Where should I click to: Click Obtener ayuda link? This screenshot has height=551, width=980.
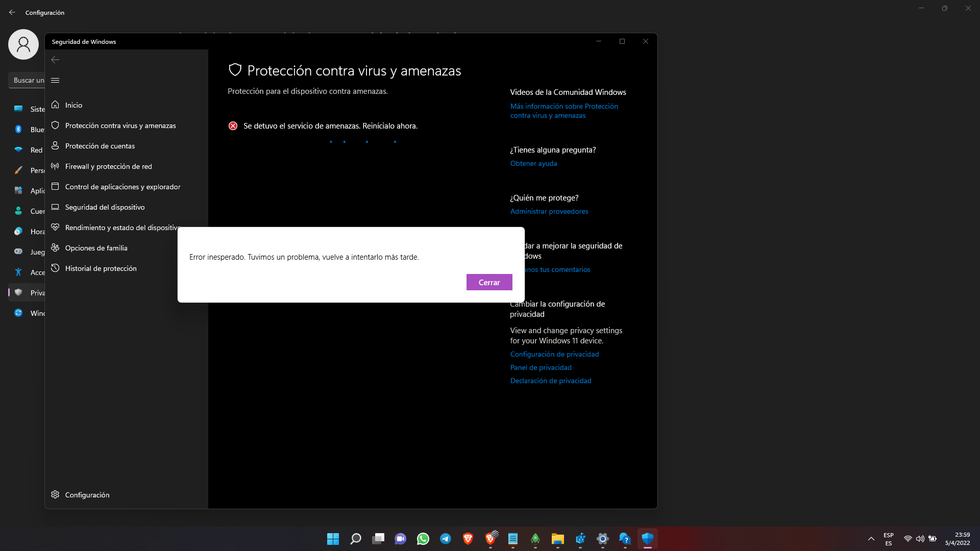coord(533,163)
